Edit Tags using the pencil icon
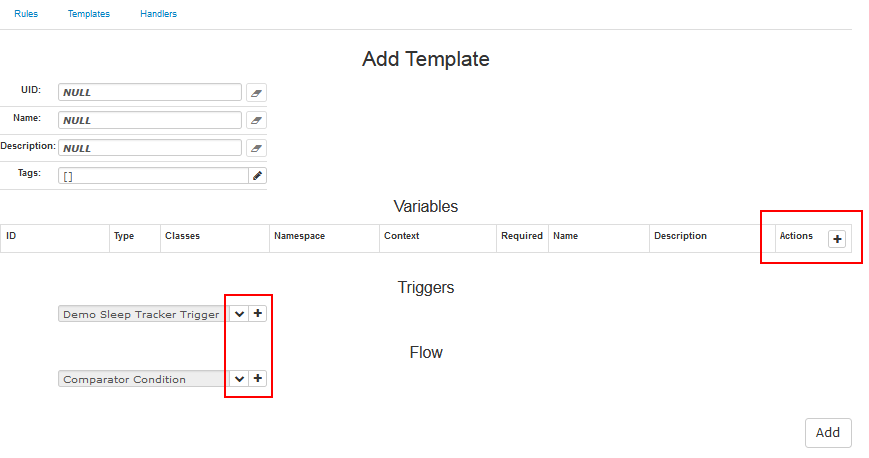 click(257, 176)
